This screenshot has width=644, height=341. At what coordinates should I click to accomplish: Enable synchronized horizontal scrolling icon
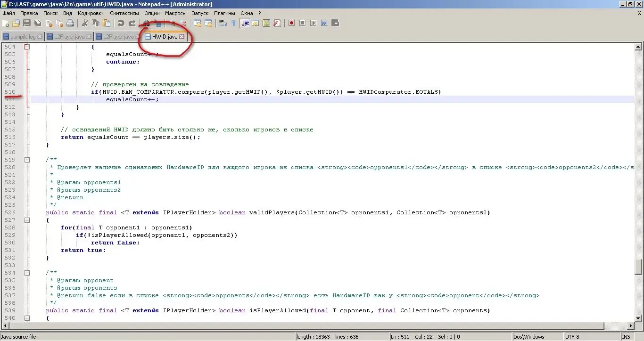pyautogui.click(x=208, y=23)
